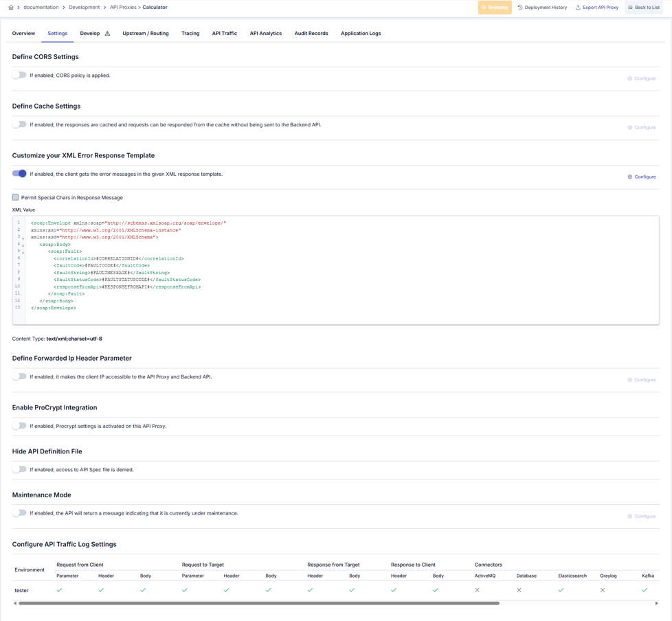This screenshot has height=621, width=672.
Task: Turn on Maintenance Mode toggle
Action: (x=19, y=512)
